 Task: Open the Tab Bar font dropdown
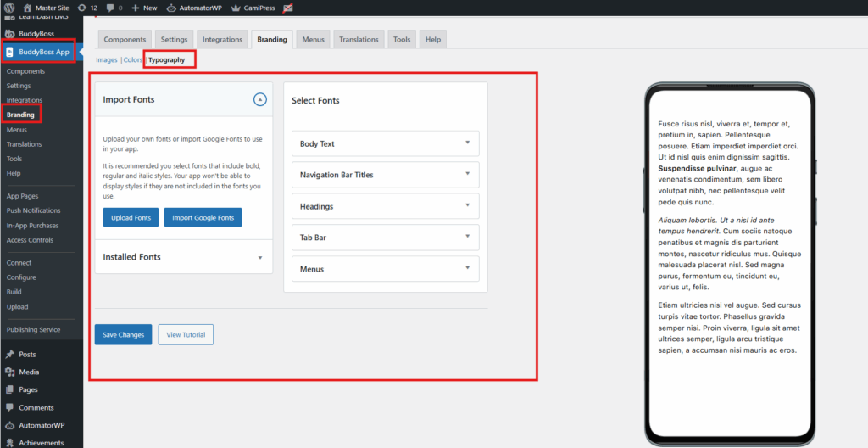(467, 237)
